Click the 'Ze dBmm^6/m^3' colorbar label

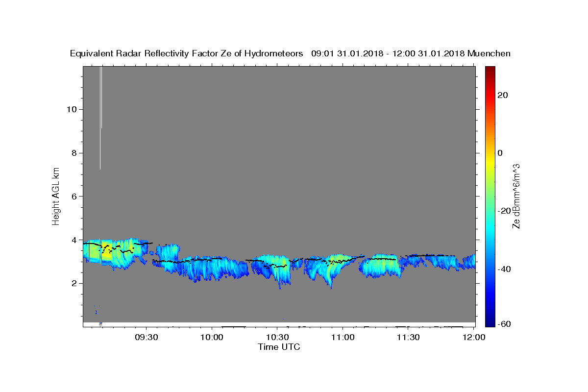(516, 196)
